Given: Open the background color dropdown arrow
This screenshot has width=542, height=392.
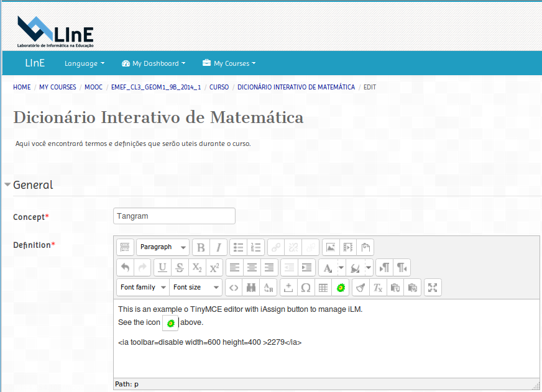Looking at the screenshot, I should click(369, 267).
